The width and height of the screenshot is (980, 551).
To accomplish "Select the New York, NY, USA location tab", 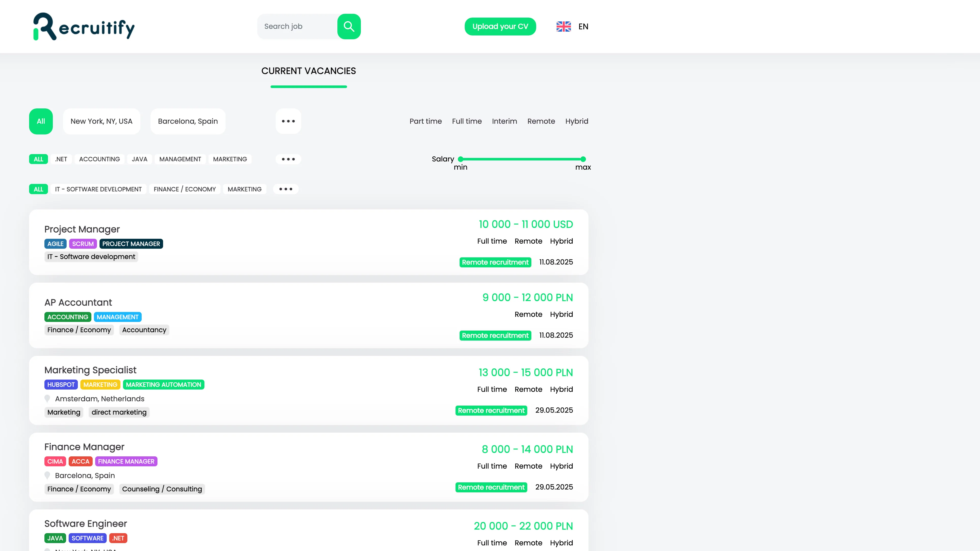I will [x=101, y=121].
